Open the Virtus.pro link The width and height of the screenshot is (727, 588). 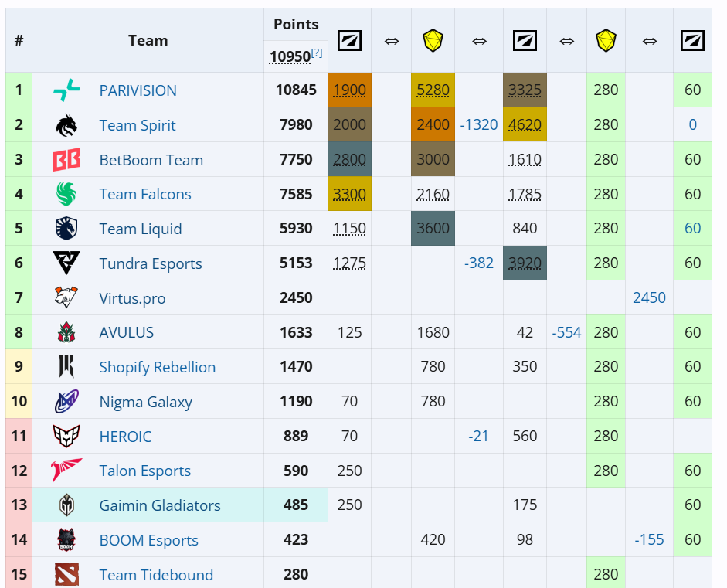pyautogui.click(x=132, y=298)
